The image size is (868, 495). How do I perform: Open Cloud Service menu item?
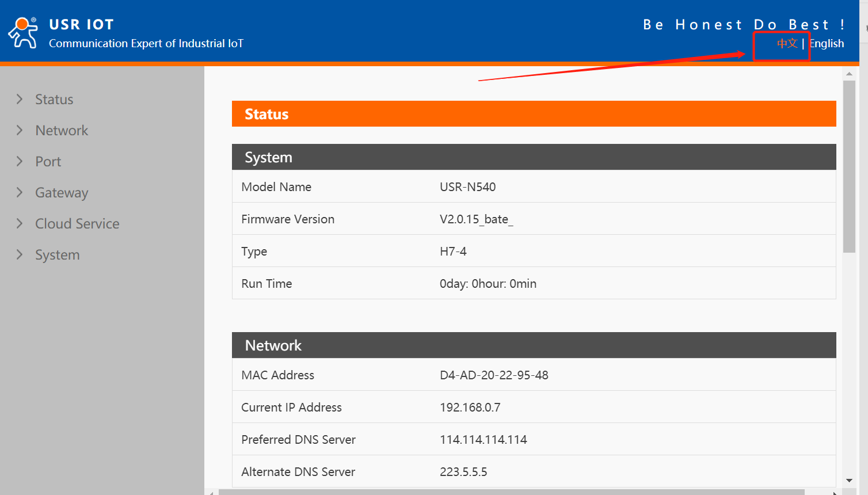pos(77,224)
